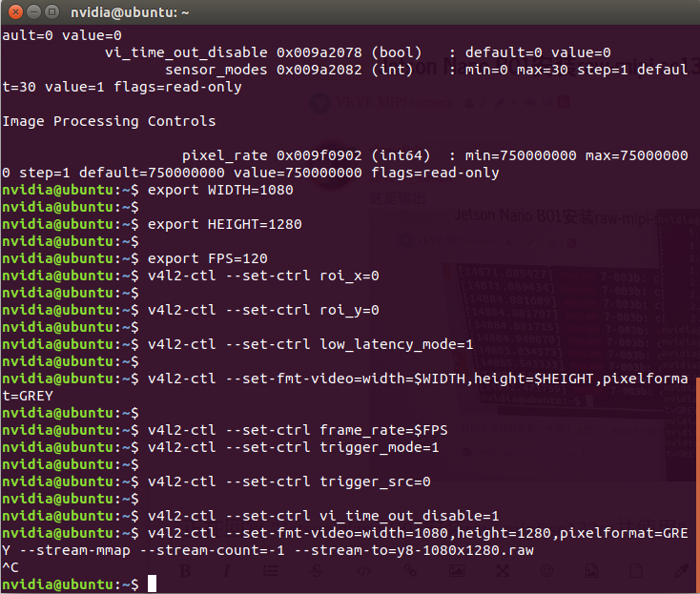
Task: Close the nvidia@ubuntu terminal window
Action: click(14, 12)
